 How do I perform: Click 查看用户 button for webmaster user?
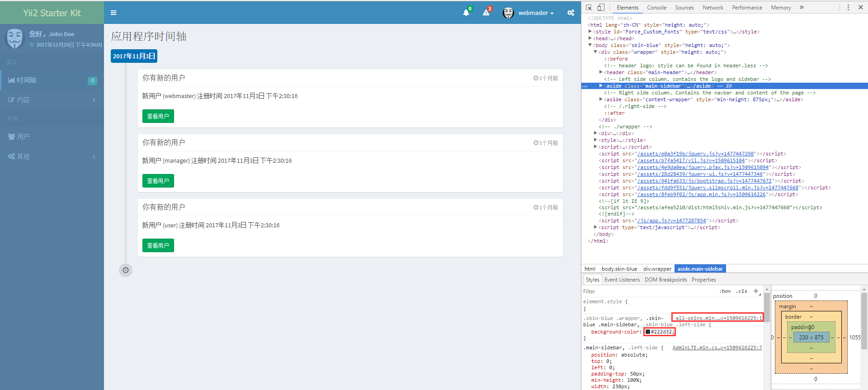click(x=158, y=116)
